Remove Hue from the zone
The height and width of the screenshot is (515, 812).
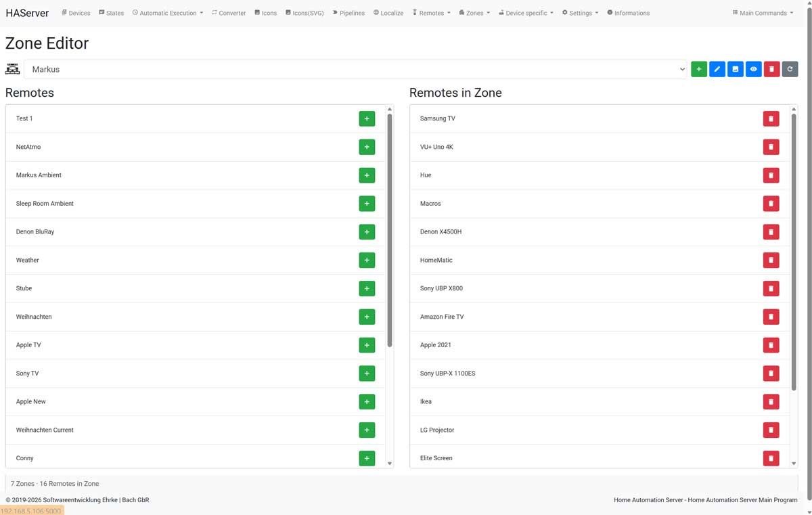tap(771, 175)
